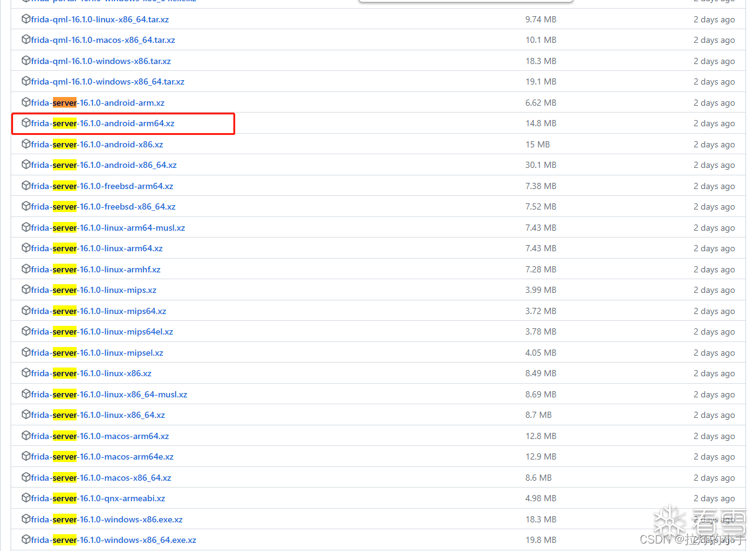Screen dimensions: 756x551
Task: Download frida-server-16.1.0-android-arm.xz
Action: 98,103
